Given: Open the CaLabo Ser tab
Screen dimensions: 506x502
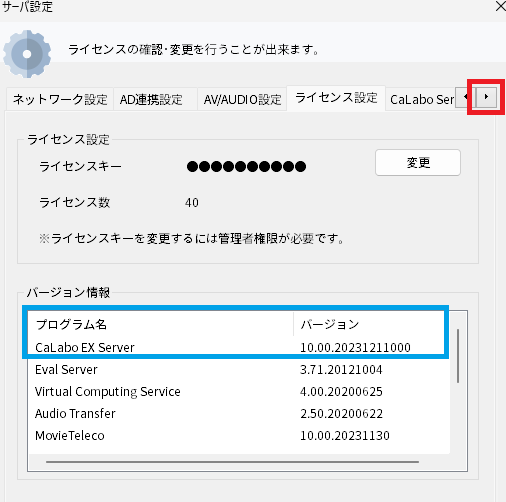Looking at the screenshot, I should point(421,99).
